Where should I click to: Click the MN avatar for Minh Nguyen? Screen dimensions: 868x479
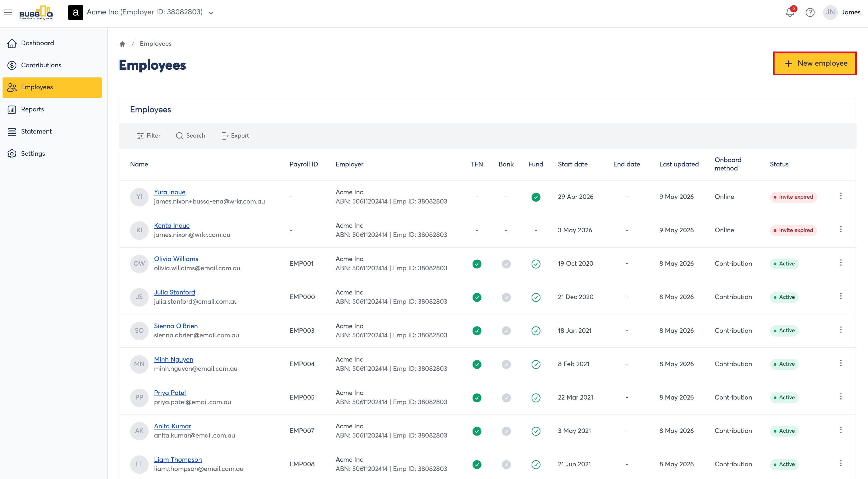[139, 364]
